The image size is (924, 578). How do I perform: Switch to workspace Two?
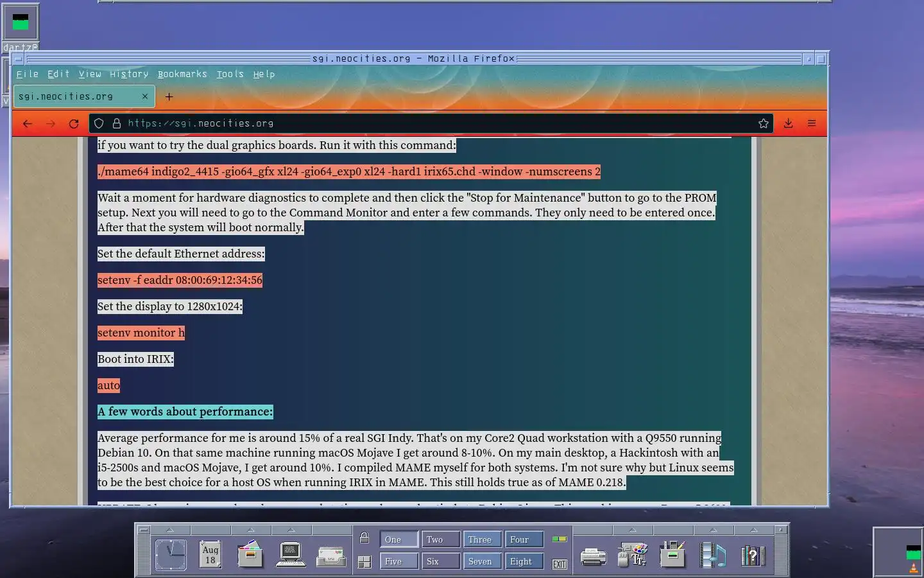[441, 539]
